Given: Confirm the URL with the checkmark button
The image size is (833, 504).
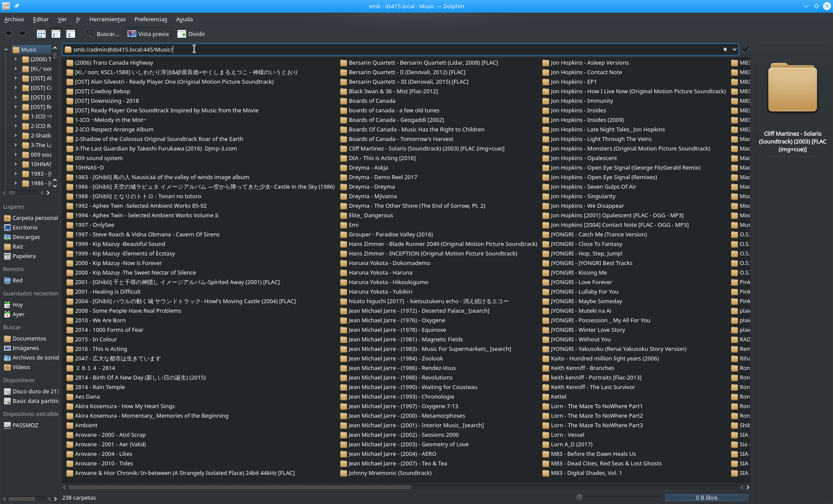Looking at the screenshot, I should [745, 49].
